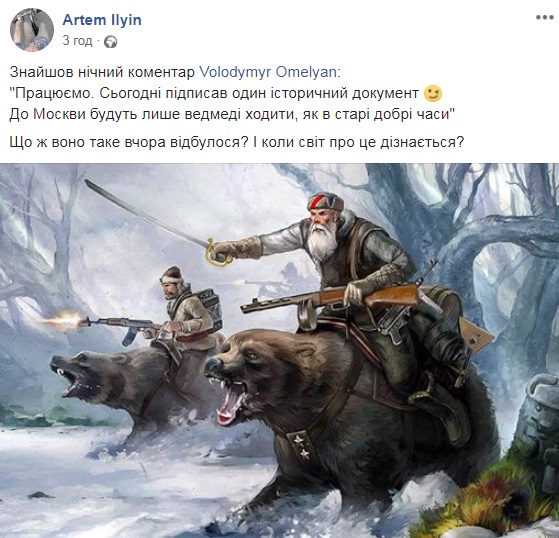Open the Volodymyr Omelyan mention link
Image resolution: width=559 pixels, height=538 pixels.
pos(267,72)
